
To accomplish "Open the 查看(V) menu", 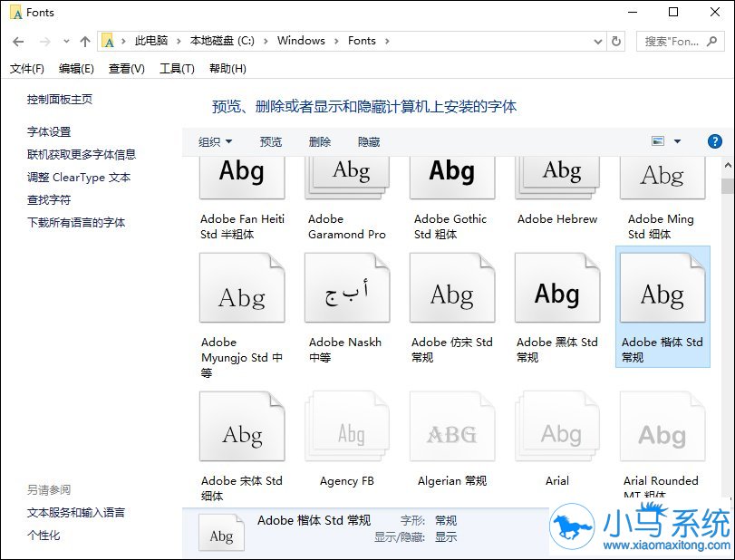I will point(127,69).
